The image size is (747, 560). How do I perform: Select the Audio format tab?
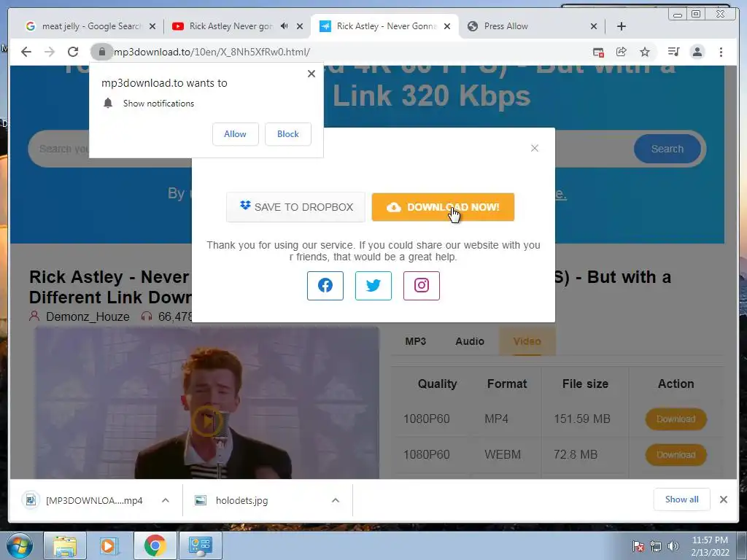470,341
